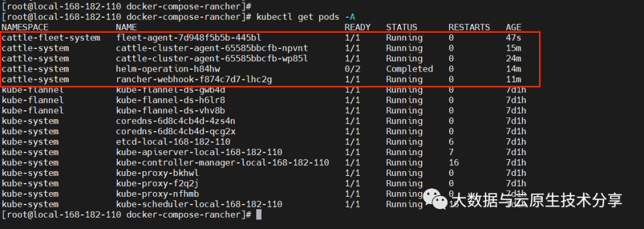Select pod name kube-proxy-bkhwl

click(x=157, y=173)
